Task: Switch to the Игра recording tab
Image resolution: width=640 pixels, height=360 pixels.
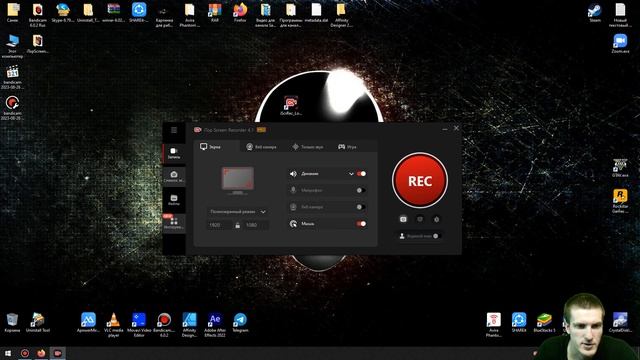Action: click(x=347, y=147)
